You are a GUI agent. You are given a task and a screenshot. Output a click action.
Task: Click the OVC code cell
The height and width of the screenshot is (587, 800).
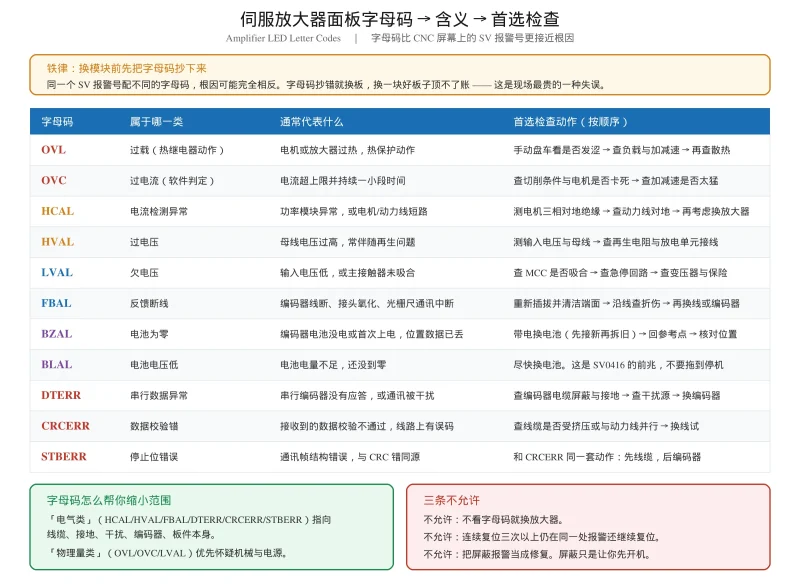(54, 181)
